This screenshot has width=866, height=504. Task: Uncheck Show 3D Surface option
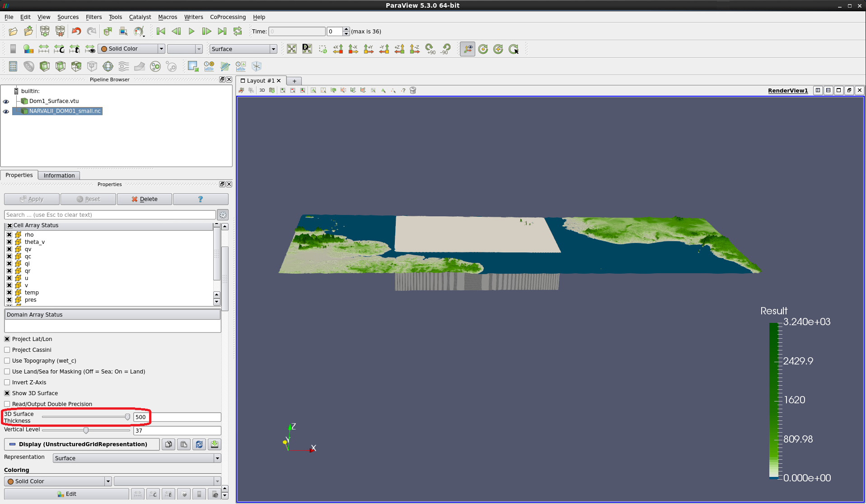(x=7, y=393)
